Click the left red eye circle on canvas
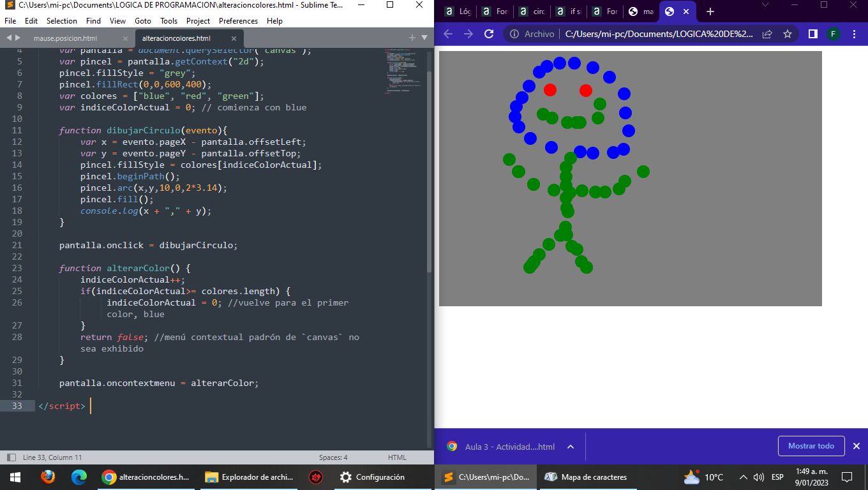Viewport: 868px width, 490px height. coord(550,90)
